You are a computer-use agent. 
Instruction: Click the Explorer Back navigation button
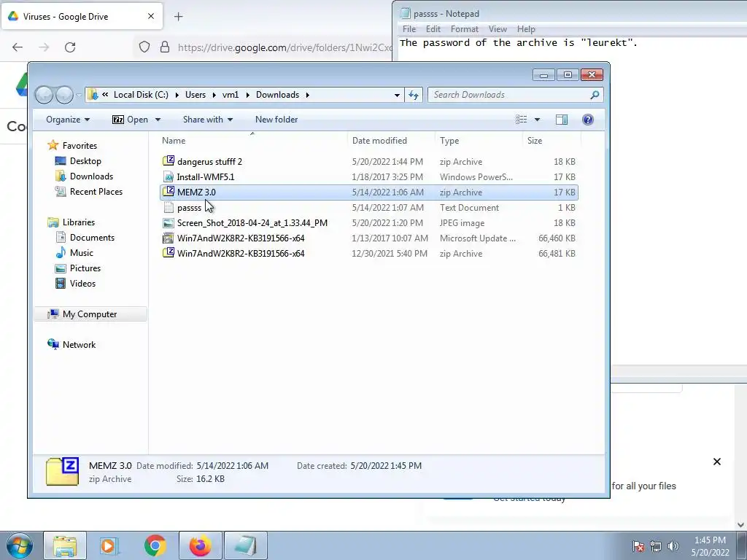coord(44,95)
